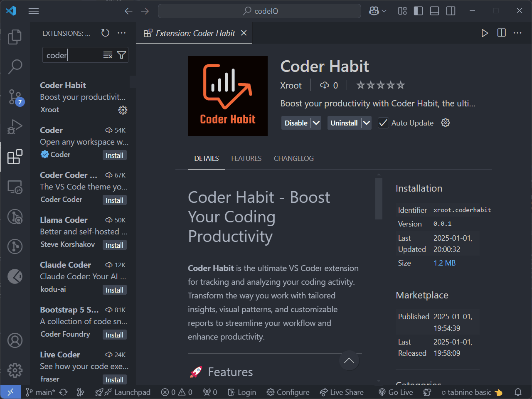
Task: Split the editor to the right
Action: 502,33
